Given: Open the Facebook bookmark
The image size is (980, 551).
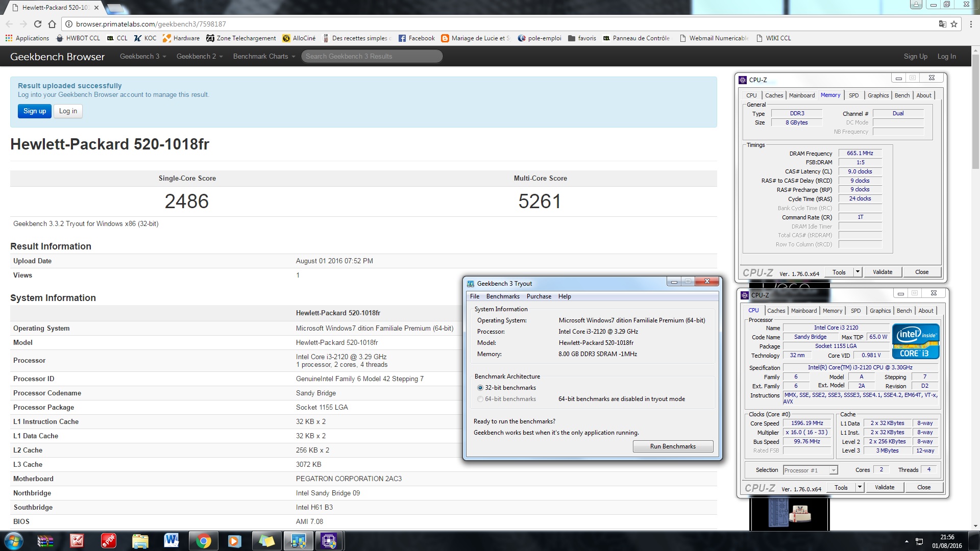Looking at the screenshot, I should pyautogui.click(x=416, y=38).
